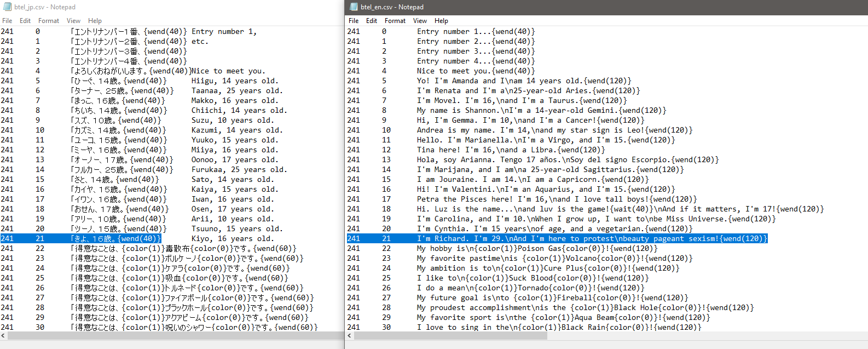Click the "Tina here!" line in the en file
868x349 pixels.
[x=511, y=150]
